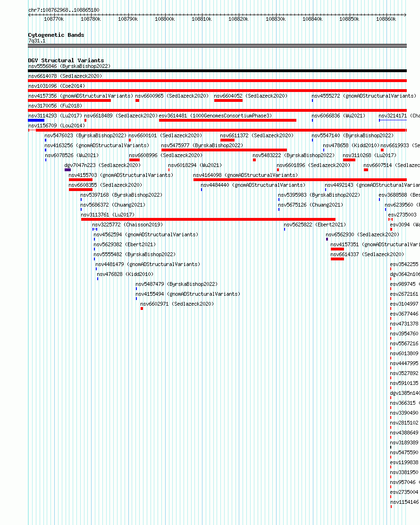Select nsv5476023 (ByrskaBishop2022) label
The width and height of the screenshot is (420, 525).
pos(85,135)
